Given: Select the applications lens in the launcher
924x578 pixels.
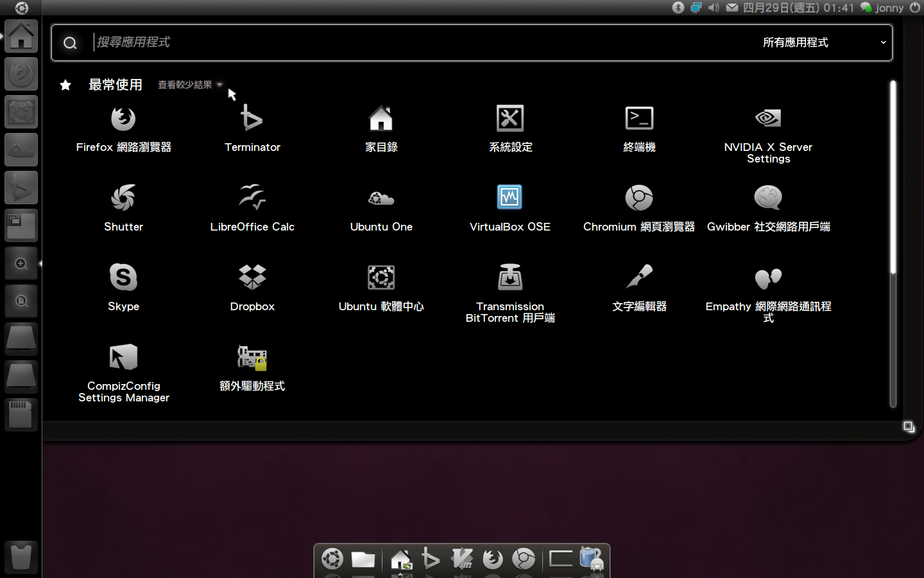Looking at the screenshot, I should click(21, 264).
